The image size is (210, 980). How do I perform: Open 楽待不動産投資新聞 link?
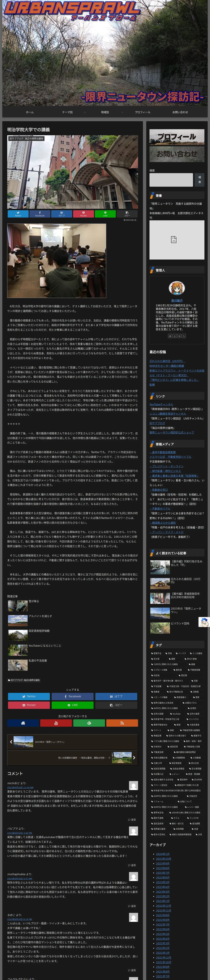tap(163, 452)
